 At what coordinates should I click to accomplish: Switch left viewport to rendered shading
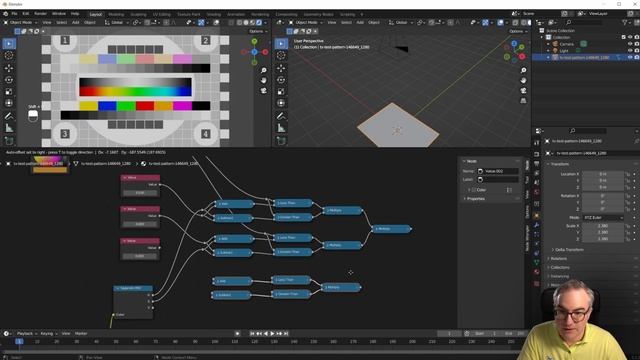pos(259,22)
